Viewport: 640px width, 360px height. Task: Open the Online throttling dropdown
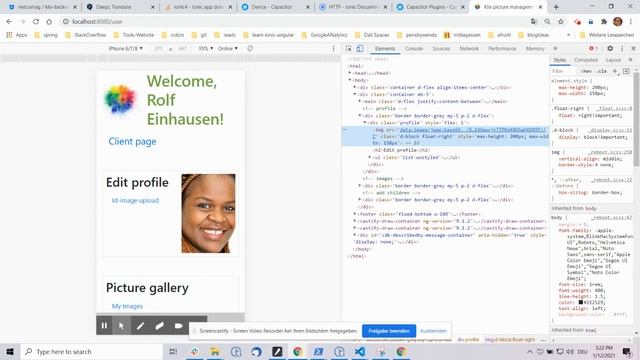pyautogui.click(x=228, y=49)
